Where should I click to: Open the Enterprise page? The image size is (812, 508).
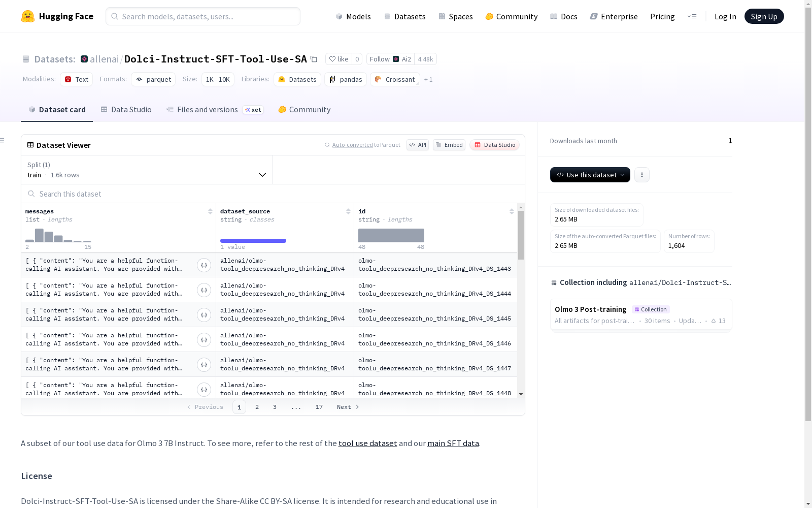tap(614, 16)
